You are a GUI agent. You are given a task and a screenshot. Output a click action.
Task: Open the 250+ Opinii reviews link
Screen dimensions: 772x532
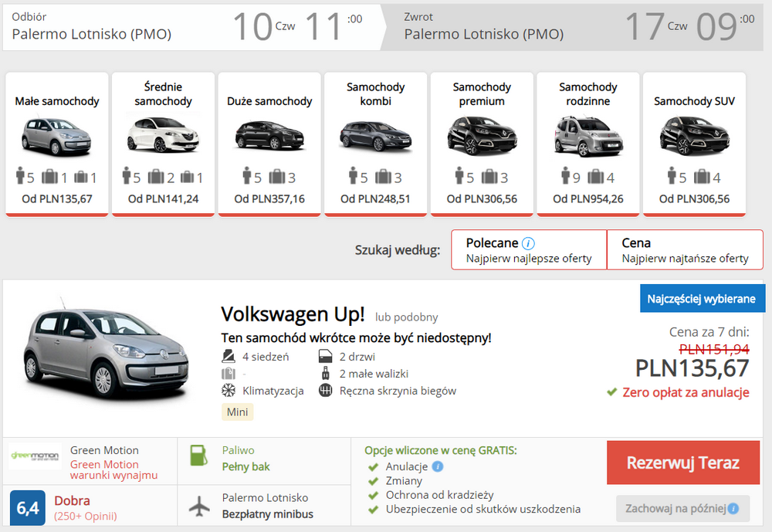coord(86,517)
